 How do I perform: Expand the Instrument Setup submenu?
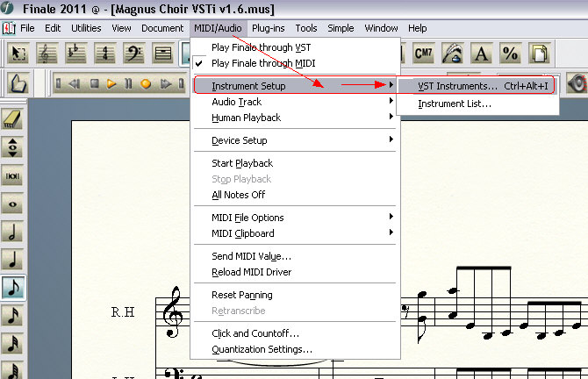pyautogui.click(x=295, y=86)
